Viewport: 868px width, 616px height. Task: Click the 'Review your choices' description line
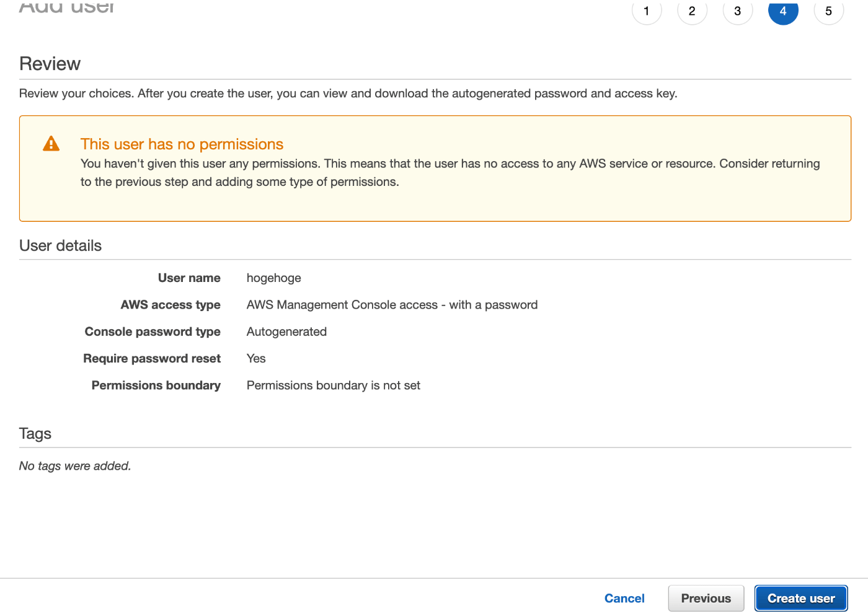tap(348, 94)
